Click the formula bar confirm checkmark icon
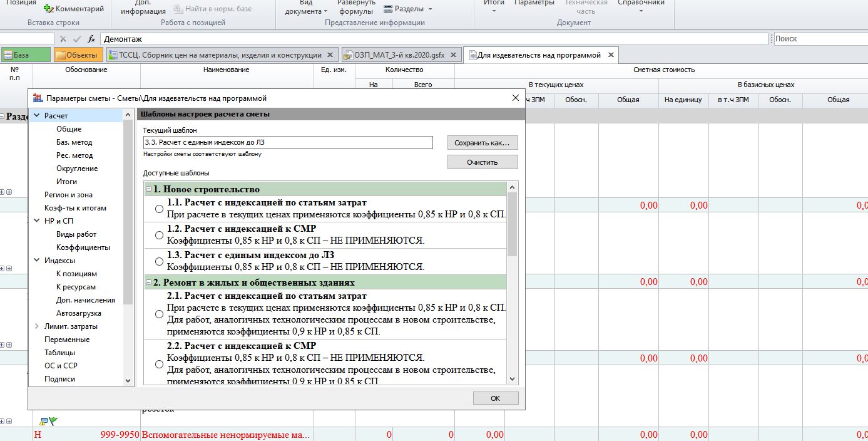This screenshot has width=868, height=441. coord(77,39)
